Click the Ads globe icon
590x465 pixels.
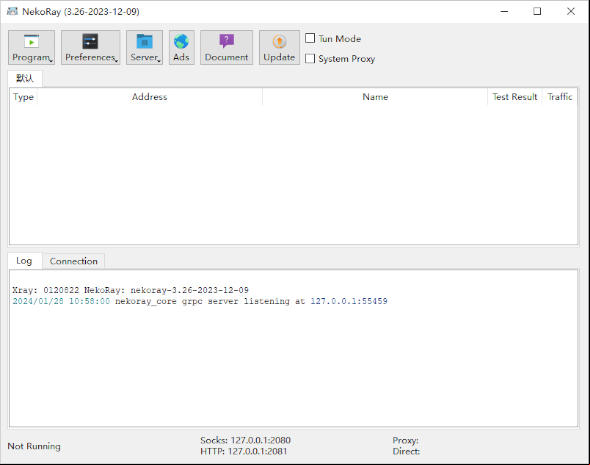point(181,41)
